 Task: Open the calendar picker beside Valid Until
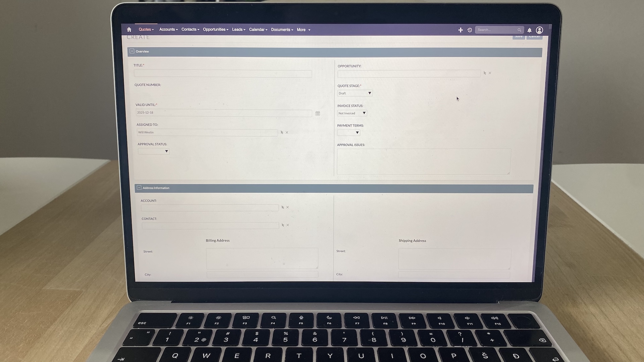coord(318,113)
